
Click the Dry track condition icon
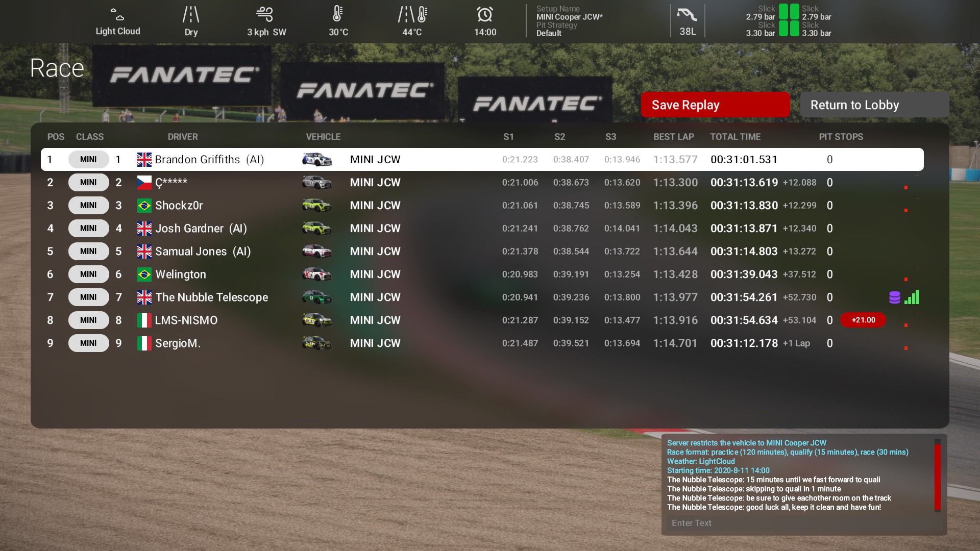tap(191, 14)
